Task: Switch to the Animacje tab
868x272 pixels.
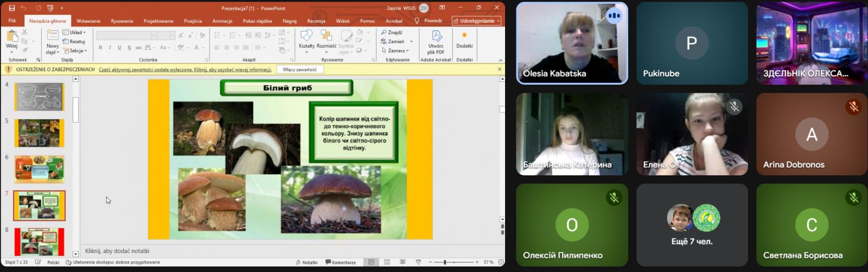Action: 222,21
